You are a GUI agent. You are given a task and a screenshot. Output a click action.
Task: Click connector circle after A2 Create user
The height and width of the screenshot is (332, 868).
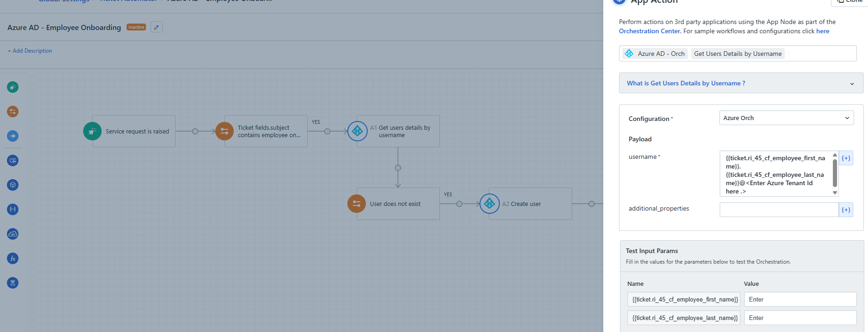coord(592,204)
